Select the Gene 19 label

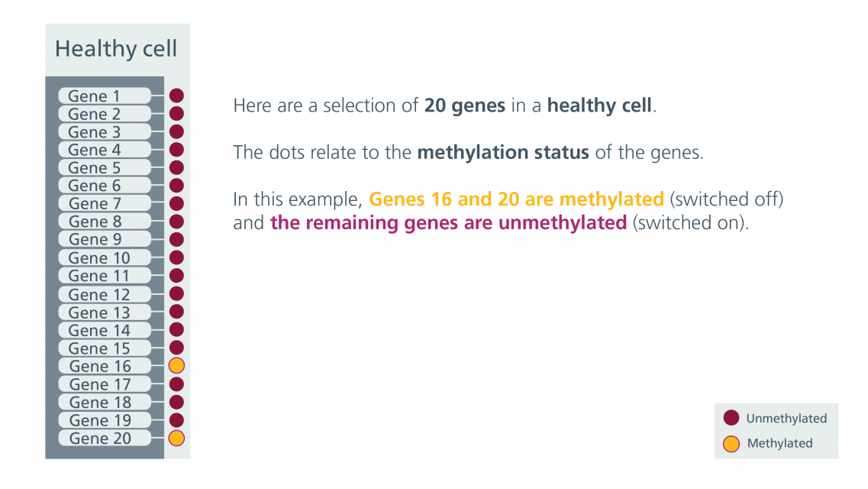coord(105,420)
